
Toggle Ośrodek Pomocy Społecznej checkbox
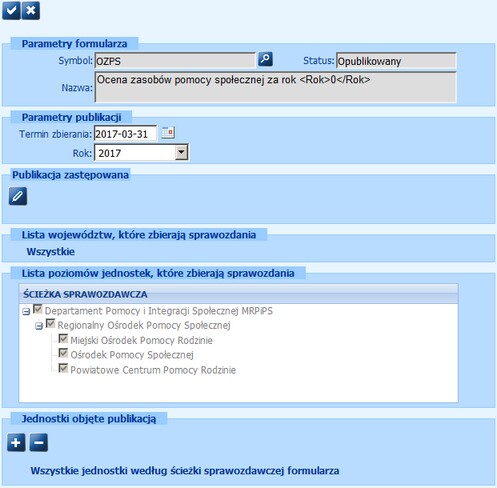(63, 353)
